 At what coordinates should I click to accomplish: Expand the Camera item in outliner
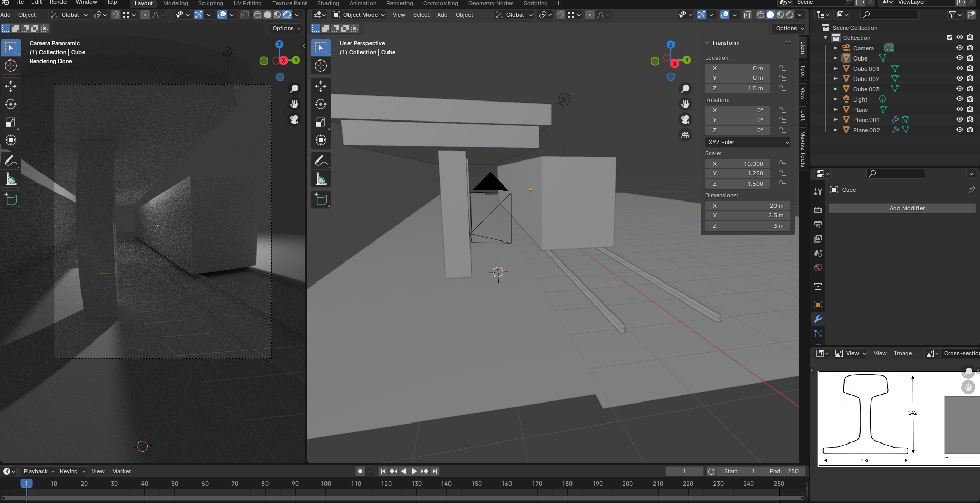[x=836, y=48]
